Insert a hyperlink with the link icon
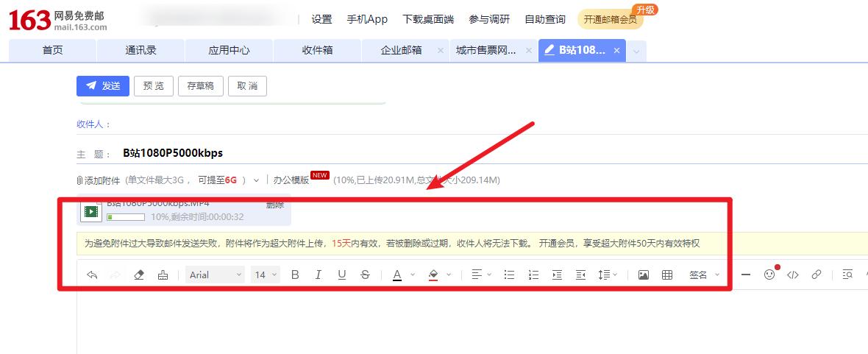The image size is (868, 354). click(x=817, y=275)
